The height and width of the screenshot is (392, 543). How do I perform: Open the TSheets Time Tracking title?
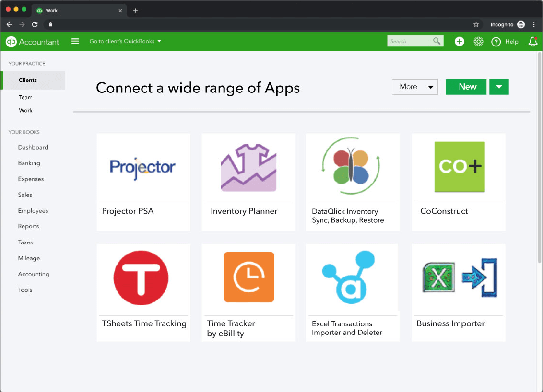(x=144, y=323)
